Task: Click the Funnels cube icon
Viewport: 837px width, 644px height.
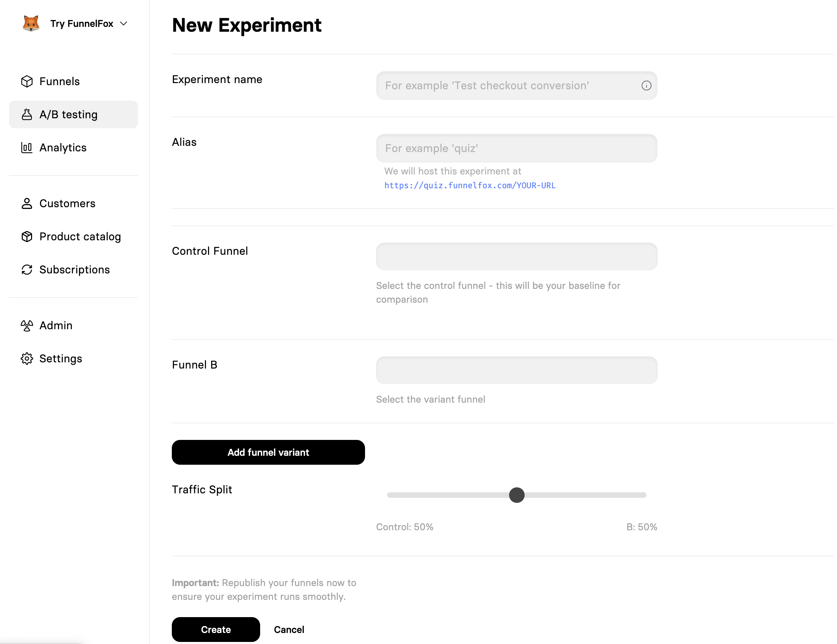Action: coord(27,81)
